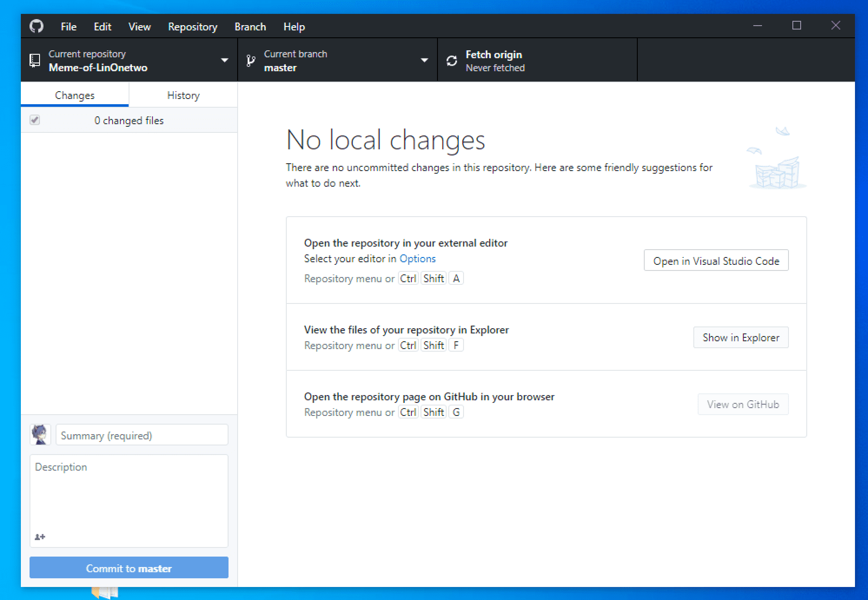Toggle the 0 changed files checkbox
This screenshot has height=600, width=868.
(35, 120)
